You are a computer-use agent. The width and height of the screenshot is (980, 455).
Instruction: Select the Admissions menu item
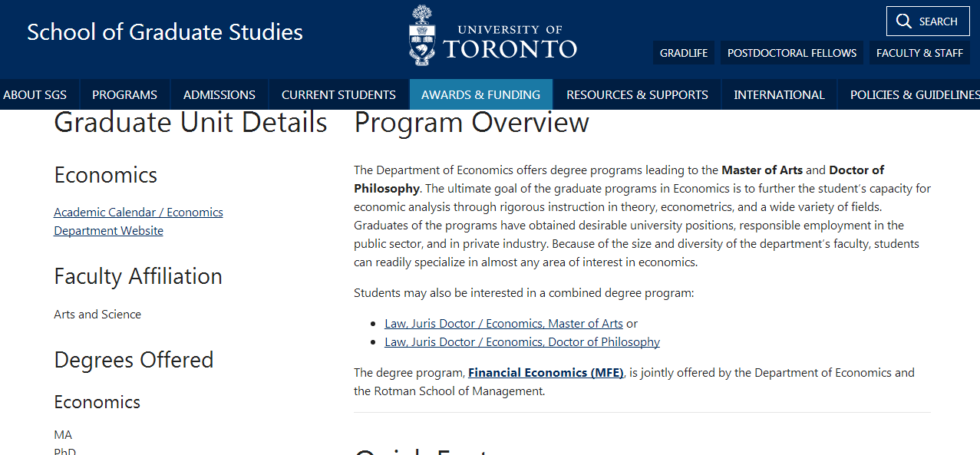[219, 94]
